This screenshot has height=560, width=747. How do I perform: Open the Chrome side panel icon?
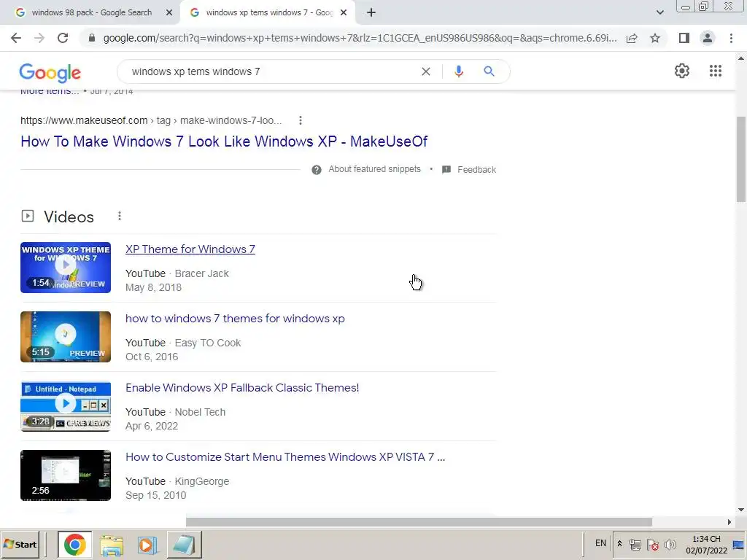(x=684, y=38)
